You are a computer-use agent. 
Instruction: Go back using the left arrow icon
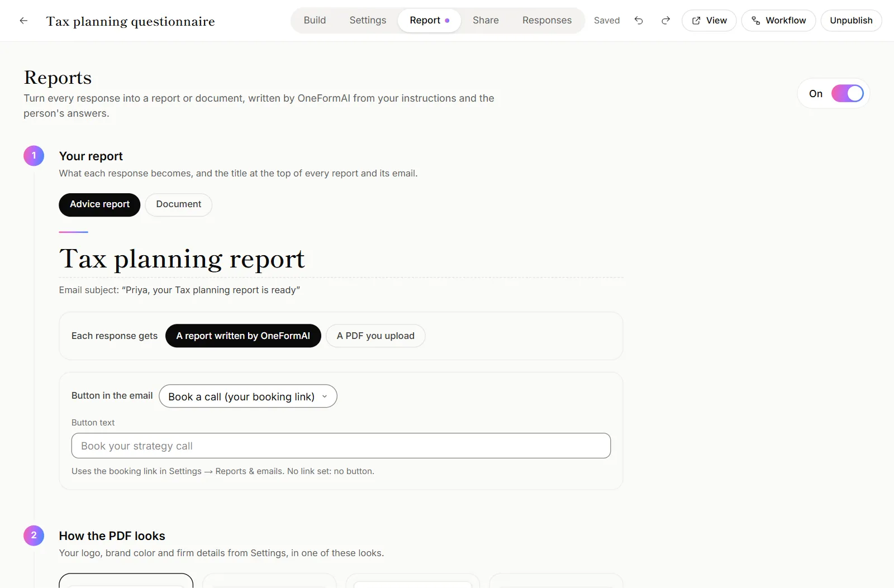[23, 21]
